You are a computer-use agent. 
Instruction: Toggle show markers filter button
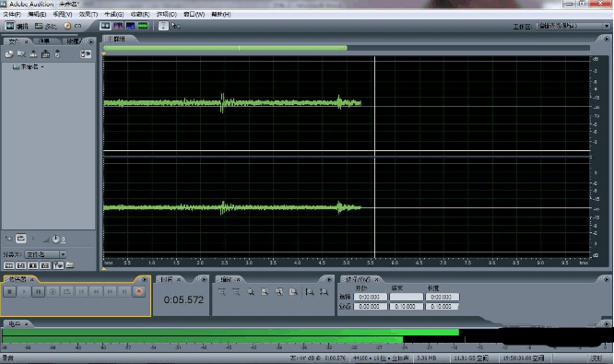(x=58, y=265)
